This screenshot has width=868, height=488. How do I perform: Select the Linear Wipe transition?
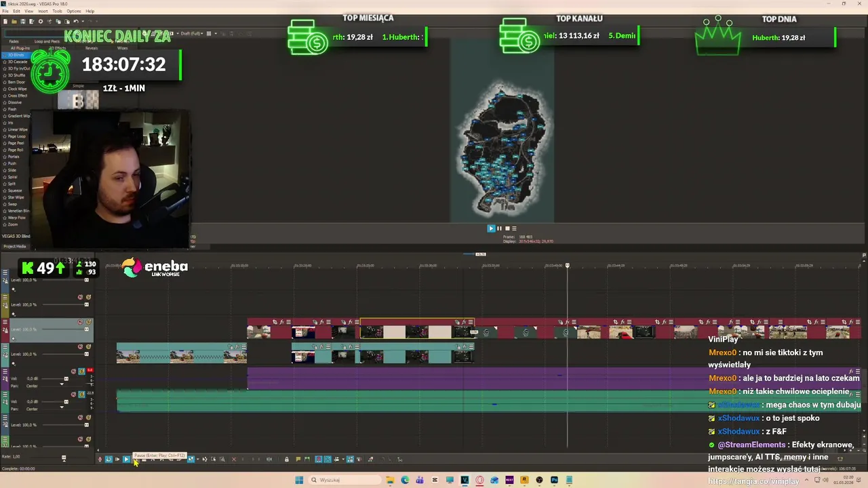coord(18,129)
